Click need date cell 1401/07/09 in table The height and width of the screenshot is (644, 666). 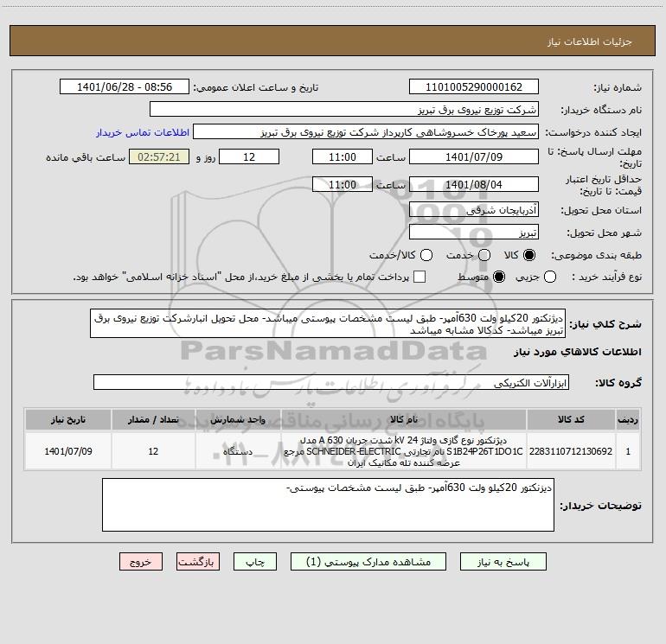point(68,451)
